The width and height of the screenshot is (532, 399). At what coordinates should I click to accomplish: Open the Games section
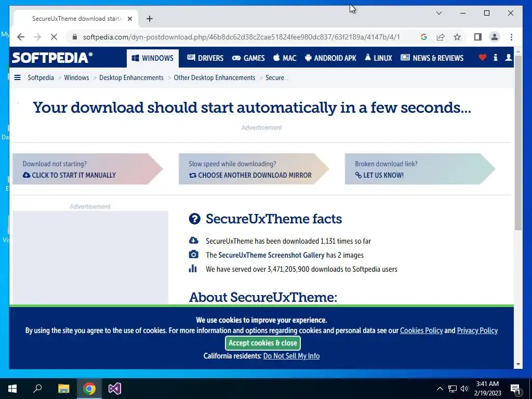[248, 58]
